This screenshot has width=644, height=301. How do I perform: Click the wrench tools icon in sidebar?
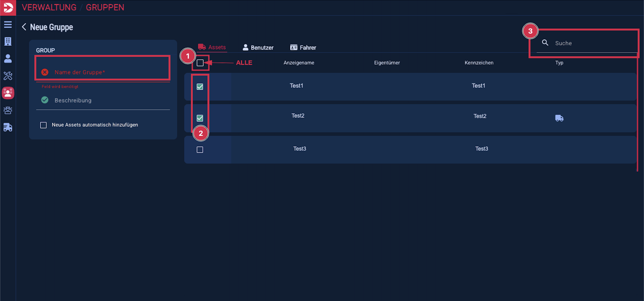coord(8,76)
